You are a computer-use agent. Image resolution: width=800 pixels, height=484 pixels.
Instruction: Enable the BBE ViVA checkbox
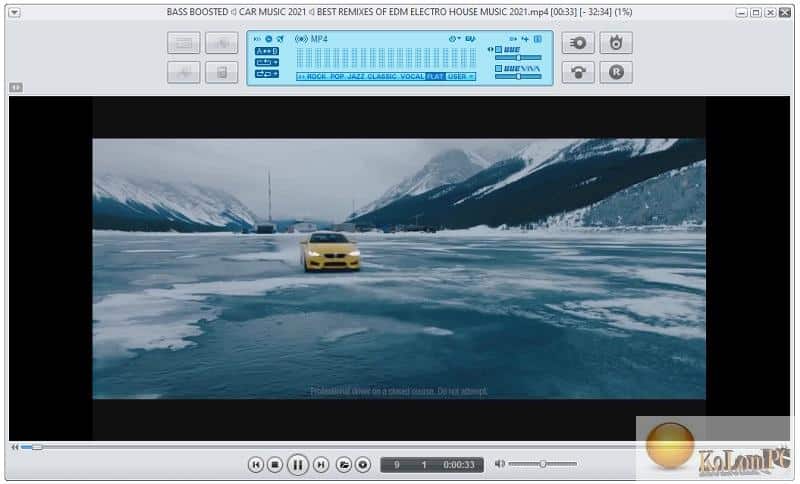point(498,68)
